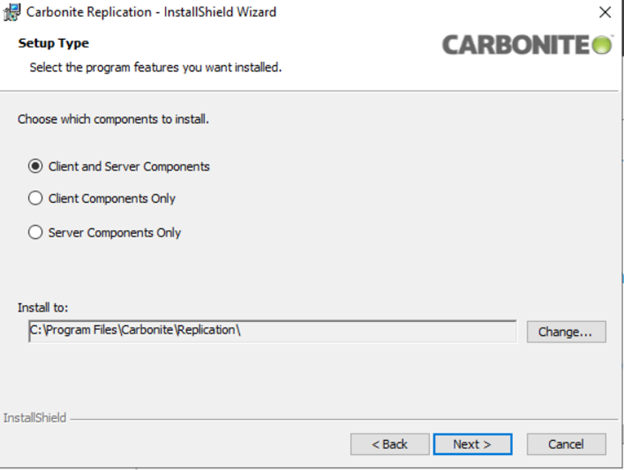Click the green circle in the Carbonite logo
Image resolution: width=624 pixels, height=470 pixels.
[602, 45]
